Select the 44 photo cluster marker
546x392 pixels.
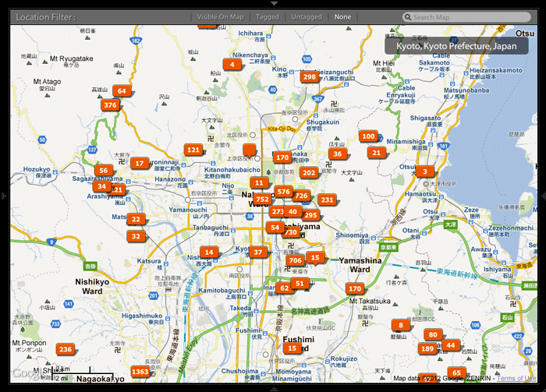coord(451,345)
